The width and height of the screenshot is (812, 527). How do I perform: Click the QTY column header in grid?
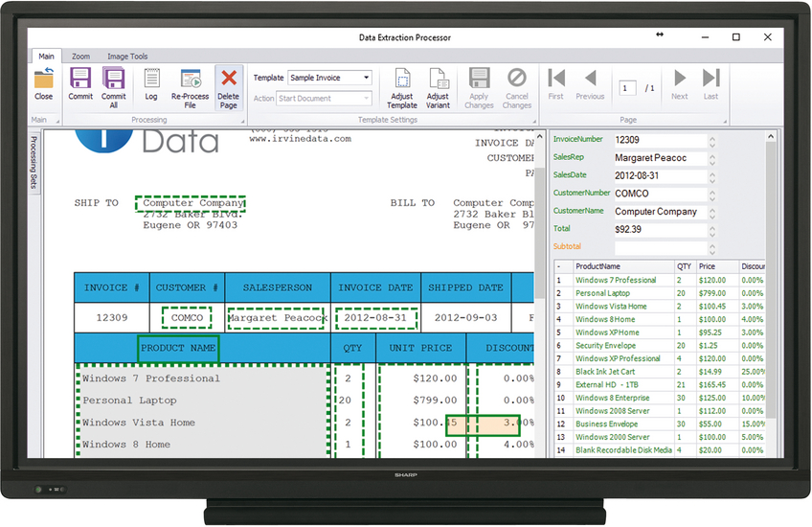[x=685, y=266]
